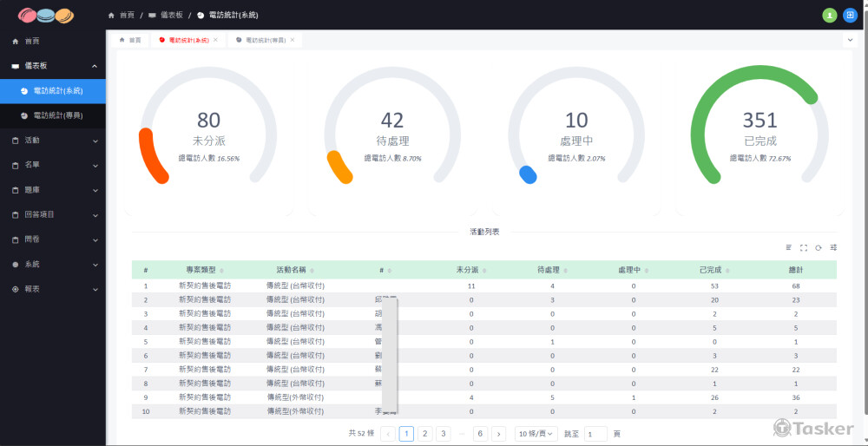Close the 電訪統計(系統) tab

[x=216, y=40]
